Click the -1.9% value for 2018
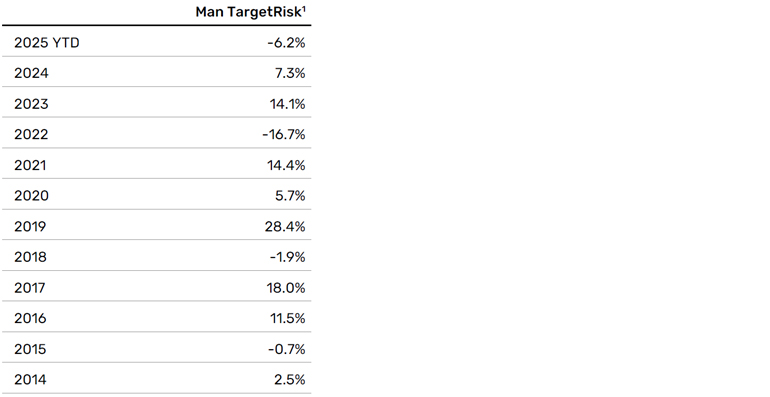 tap(287, 257)
